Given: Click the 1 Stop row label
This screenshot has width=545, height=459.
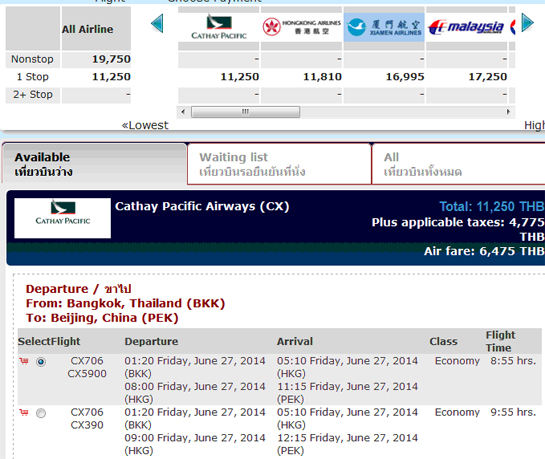Looking at the screenshot, I should [x=33, y=77].
